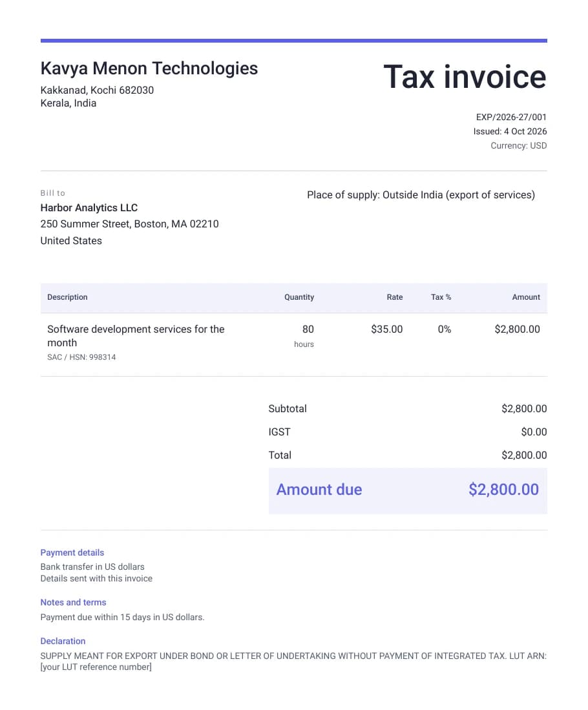The width and height of the screenshot is (588, 710).
Task: Click the 'Description' column header
Action: click(x=67, y=297)
